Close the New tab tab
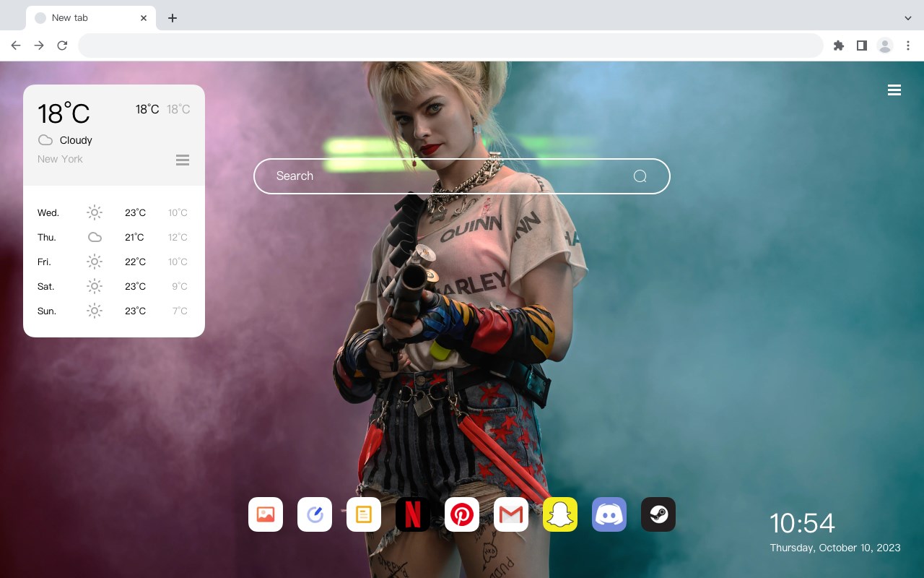924x578 pixels. (144, 17)
